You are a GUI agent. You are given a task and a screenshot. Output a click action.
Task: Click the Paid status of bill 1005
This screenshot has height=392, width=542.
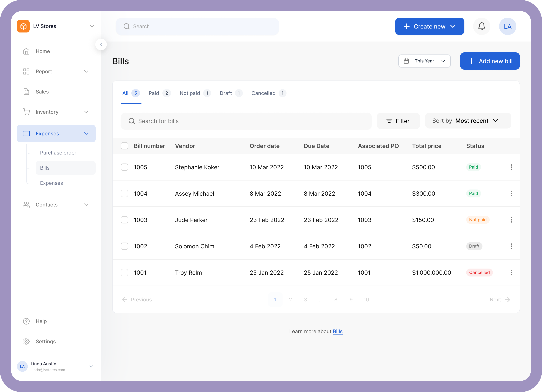[473, 167]
